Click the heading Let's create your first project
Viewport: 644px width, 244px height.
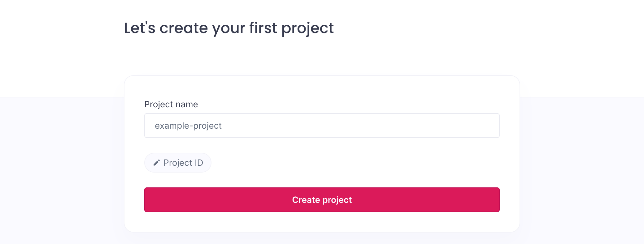point(229,28)
